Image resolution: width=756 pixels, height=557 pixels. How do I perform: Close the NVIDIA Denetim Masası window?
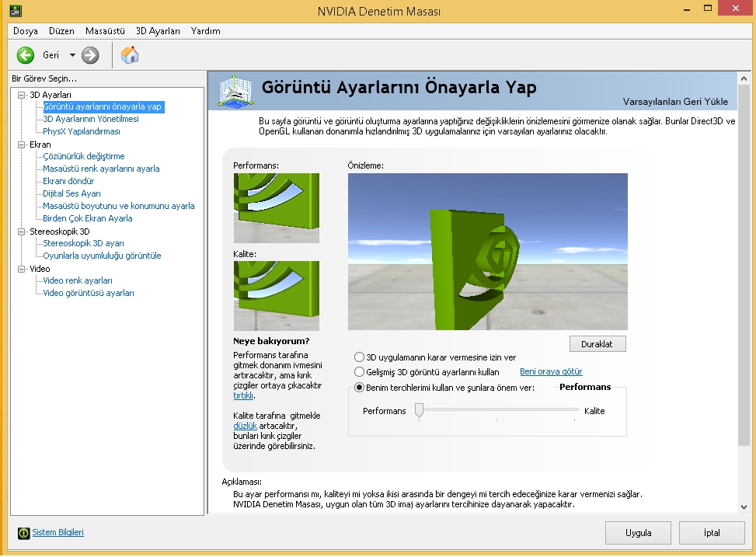736,9
